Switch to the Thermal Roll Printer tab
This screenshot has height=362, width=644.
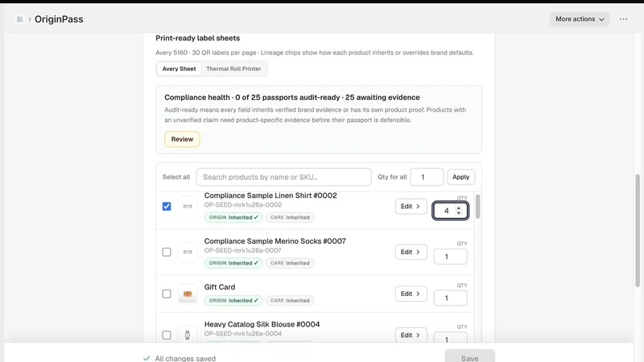(233, 69)
